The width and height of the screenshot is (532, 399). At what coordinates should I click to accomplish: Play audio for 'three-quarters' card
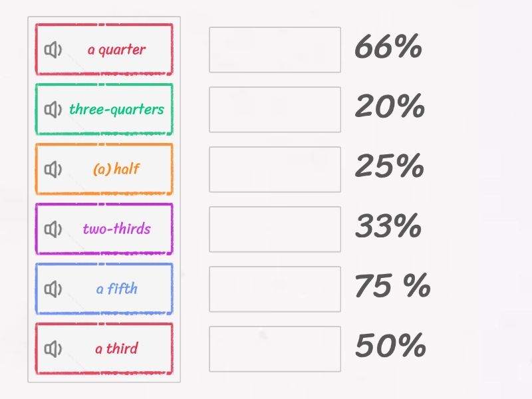click(x=53, y=110)
